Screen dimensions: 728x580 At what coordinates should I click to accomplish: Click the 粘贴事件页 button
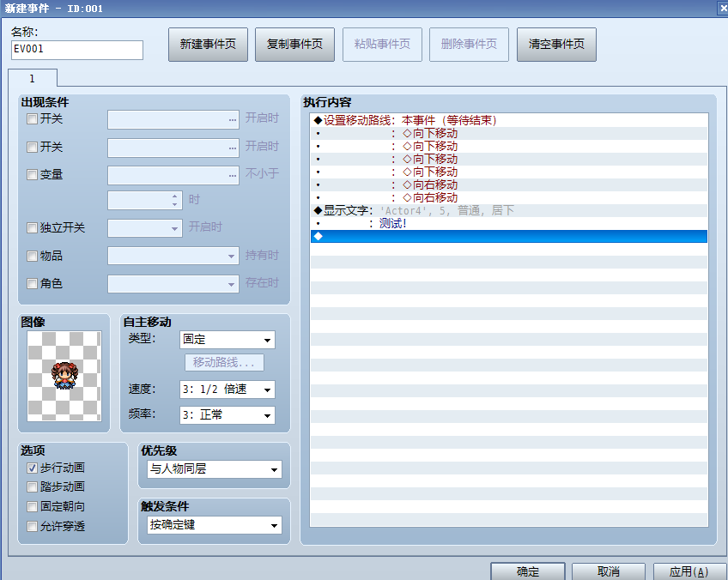(382, 45)
